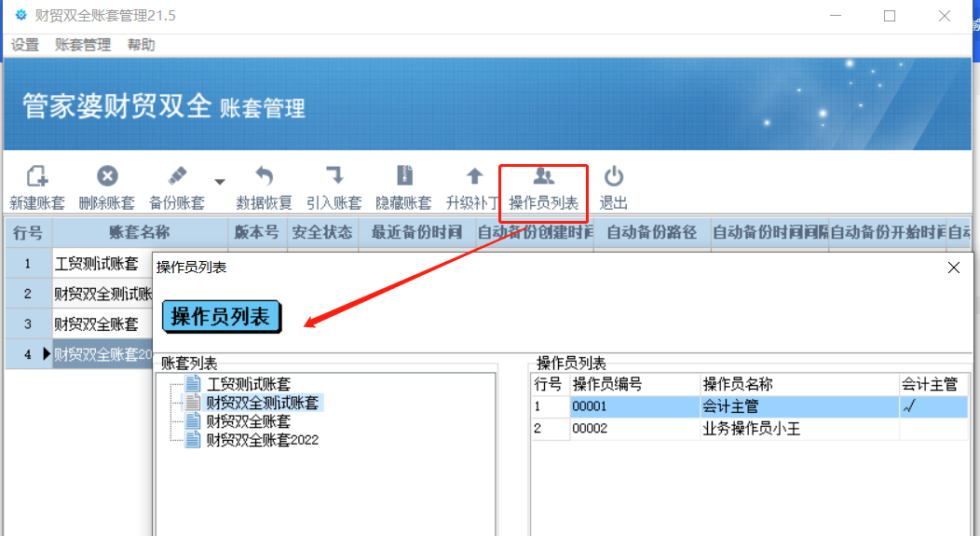Minimize the 财贸双全账套管理 window
980x536 pixels.
pyautogui.click(x=836, y=16)
